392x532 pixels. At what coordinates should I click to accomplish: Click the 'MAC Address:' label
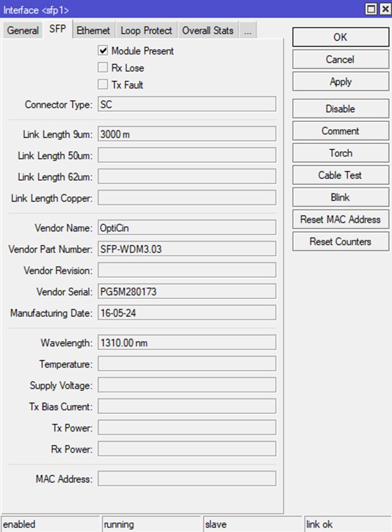click(64, 479)
